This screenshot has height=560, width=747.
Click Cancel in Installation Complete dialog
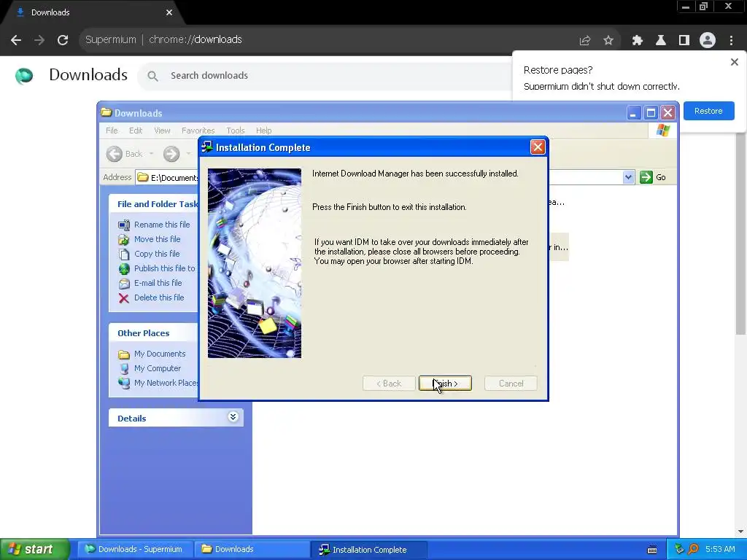tap(511, 384)
